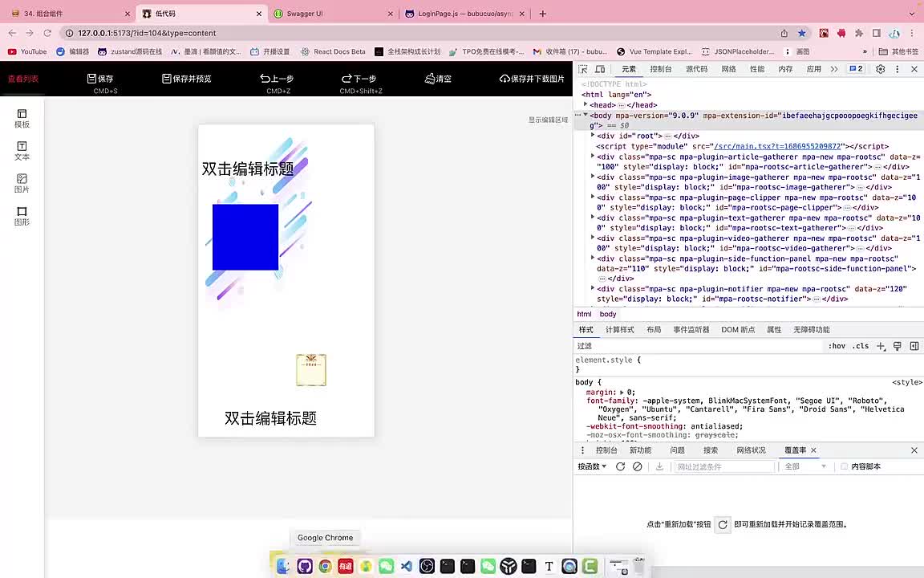Select the blue square on canvas

click(245, 237)
